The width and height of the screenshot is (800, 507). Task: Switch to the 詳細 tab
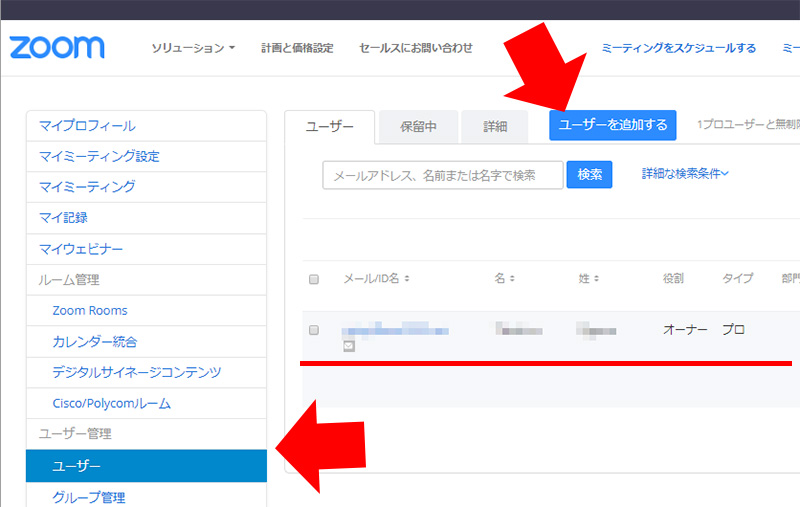pyautogui.click(x=495, y=127)
